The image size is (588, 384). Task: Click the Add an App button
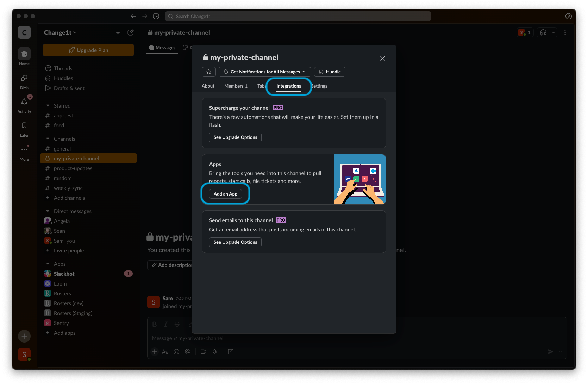(x=225, y=194)
